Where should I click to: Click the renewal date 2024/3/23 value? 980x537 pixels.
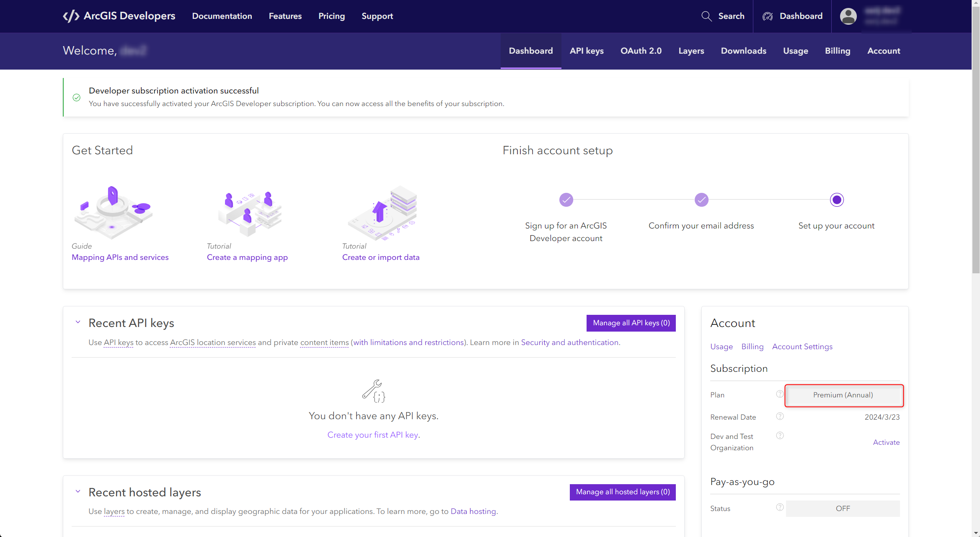click(x=882, y=417)
